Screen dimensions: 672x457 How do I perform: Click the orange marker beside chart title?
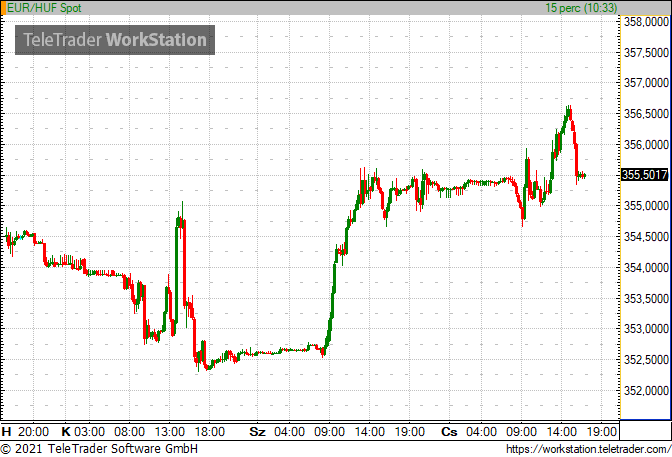pyautogui.click(x=3, y=8)
